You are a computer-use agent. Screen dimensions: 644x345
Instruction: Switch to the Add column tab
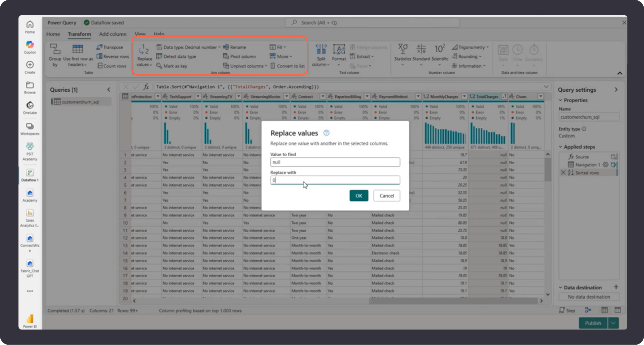coord(113,34)
